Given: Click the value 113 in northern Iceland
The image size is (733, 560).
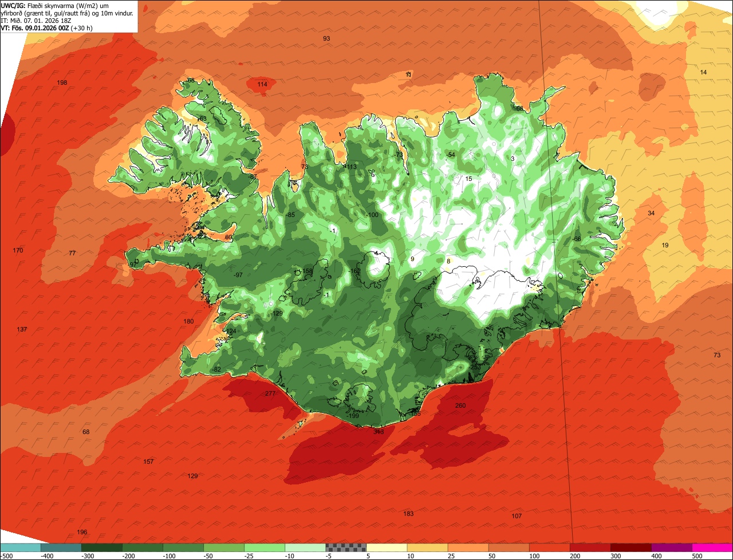Looking at the screenshot, I should [x=350, y=167].
